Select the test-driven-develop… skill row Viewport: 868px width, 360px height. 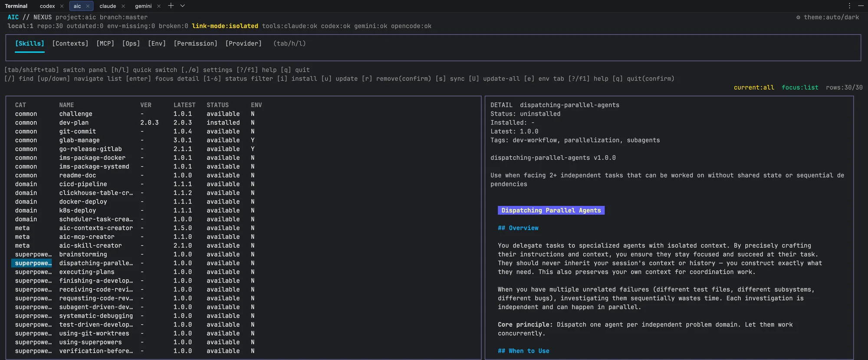pos(135,324)
